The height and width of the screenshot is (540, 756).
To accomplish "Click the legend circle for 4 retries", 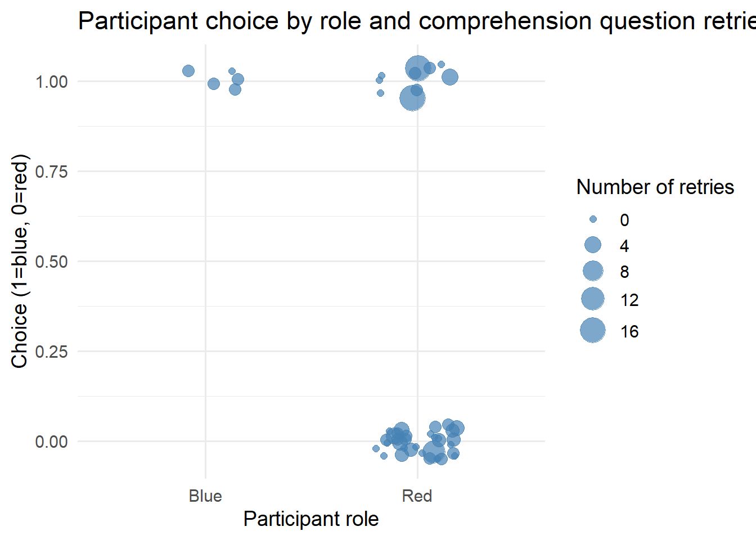I will pos(593,245).
